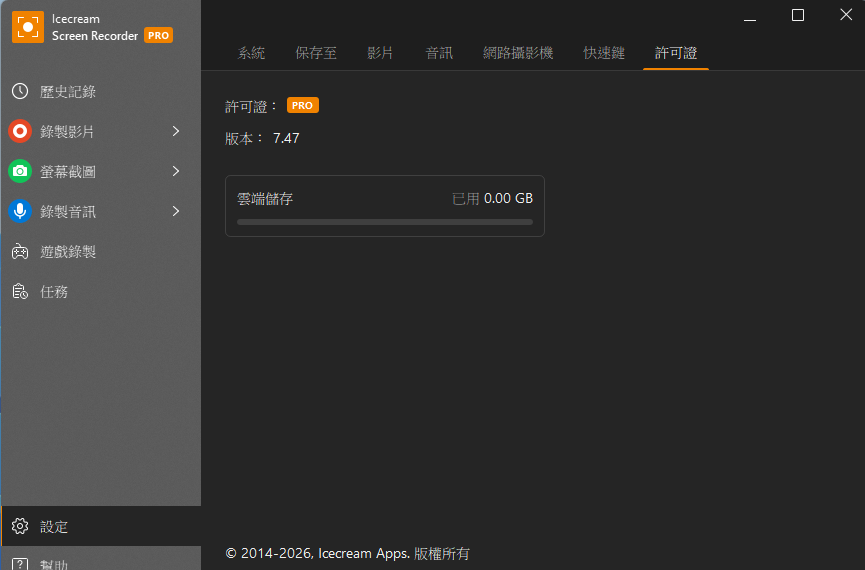Click the Icecream Screen Recorder title text
The height and width of the screenshot is (570, 865).
point(95,27)
